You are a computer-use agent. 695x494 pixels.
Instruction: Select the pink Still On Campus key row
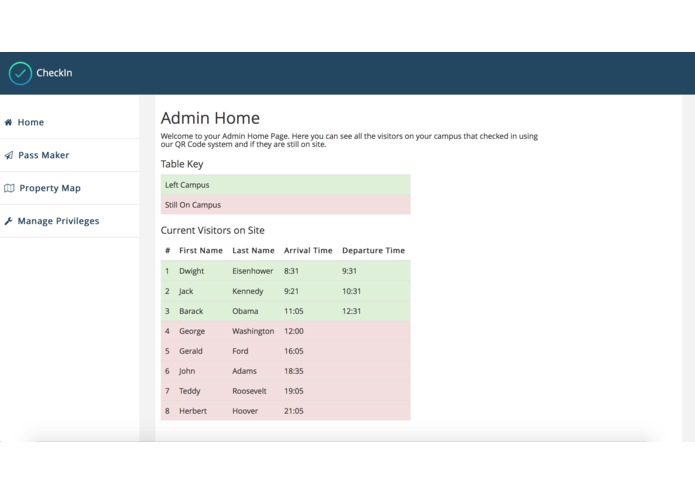(285, 205)
